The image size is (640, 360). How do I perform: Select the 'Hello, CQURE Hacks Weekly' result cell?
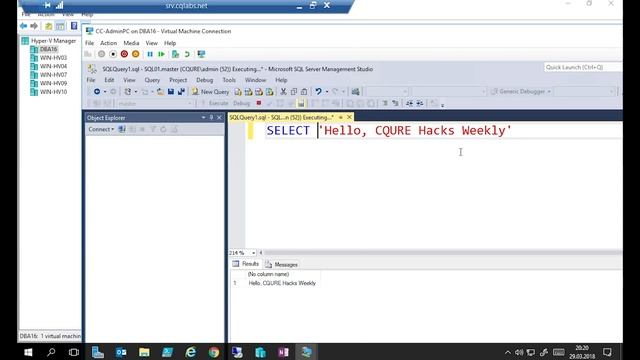282,283
